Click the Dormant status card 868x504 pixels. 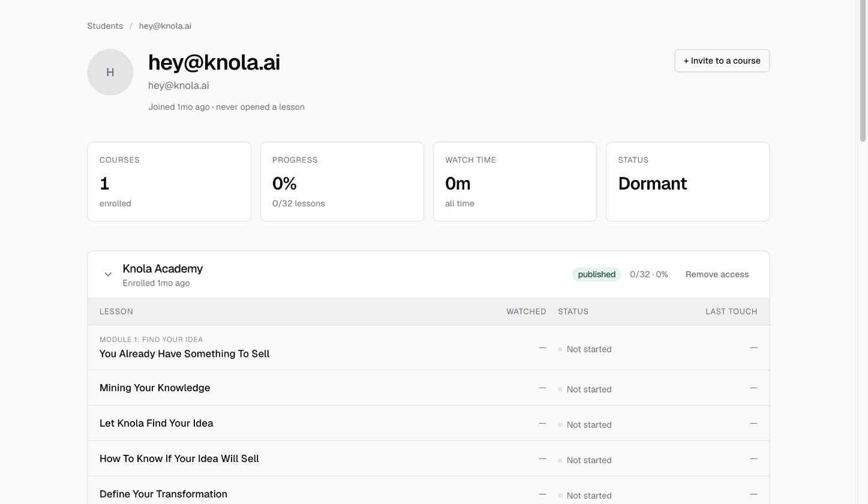[x=687, y=182]
